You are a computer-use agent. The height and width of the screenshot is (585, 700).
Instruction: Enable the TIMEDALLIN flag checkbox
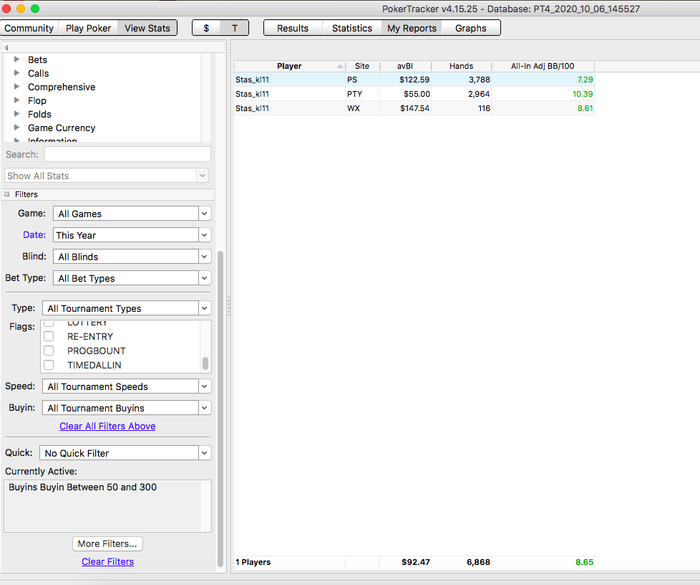[x=49, y=365]
